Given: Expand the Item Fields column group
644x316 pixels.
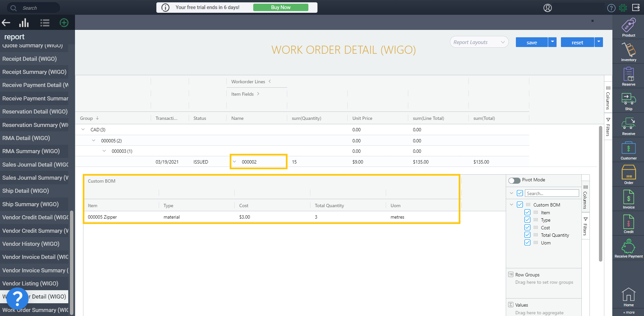Looking at the screenshot, I should pos(258,94).
